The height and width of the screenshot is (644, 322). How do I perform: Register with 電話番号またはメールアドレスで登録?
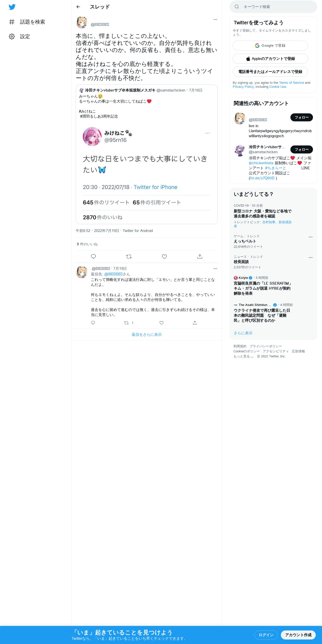pos(270,72)
